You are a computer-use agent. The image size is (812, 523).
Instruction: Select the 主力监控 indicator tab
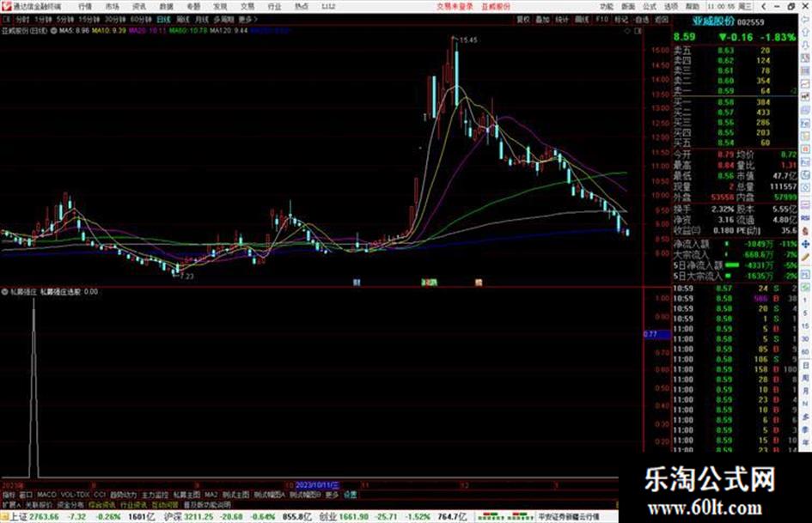point(155,495)
